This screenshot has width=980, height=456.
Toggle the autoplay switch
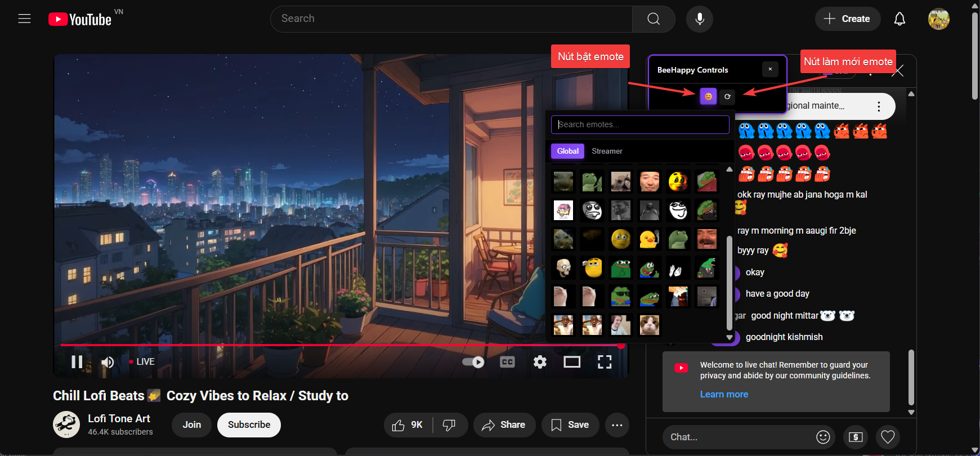[x=473, y=362]
